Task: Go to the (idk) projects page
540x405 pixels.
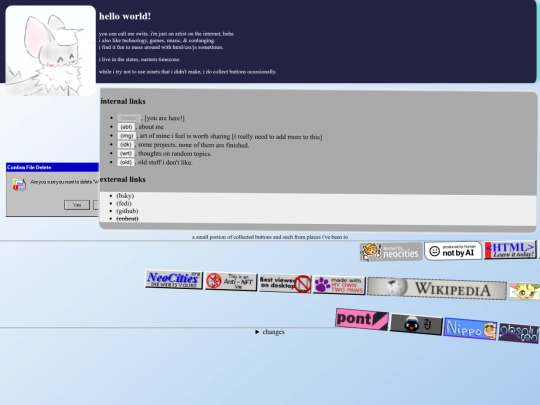Action: pyautogui.click(x=126, y=145)
